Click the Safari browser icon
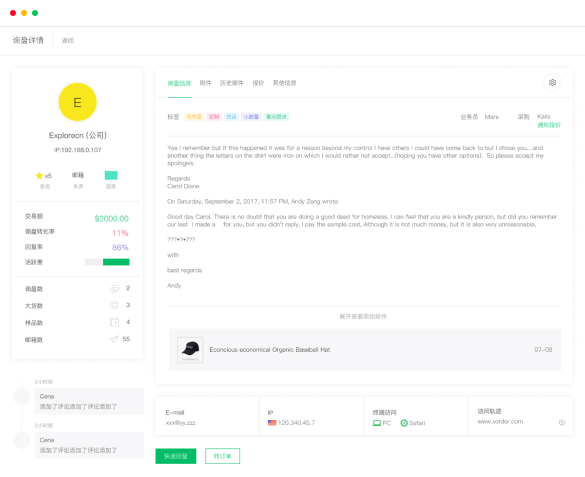585x477 pixels. (x=404, y=423)
